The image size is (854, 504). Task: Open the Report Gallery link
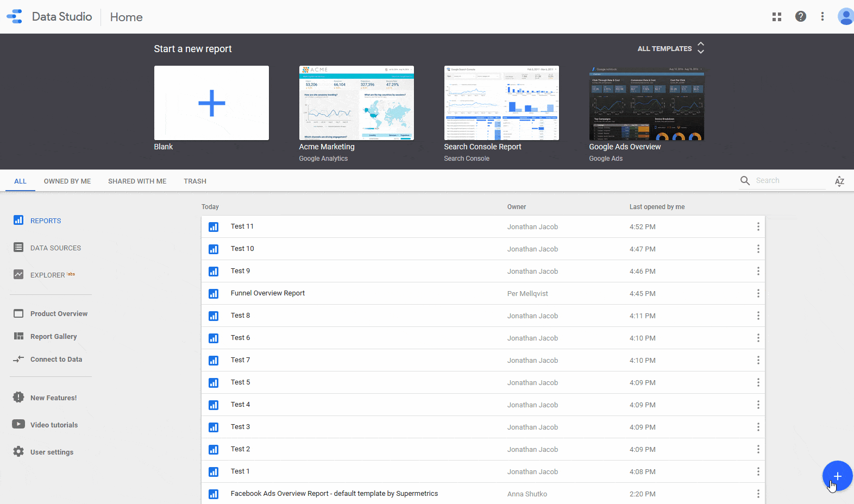54,336
